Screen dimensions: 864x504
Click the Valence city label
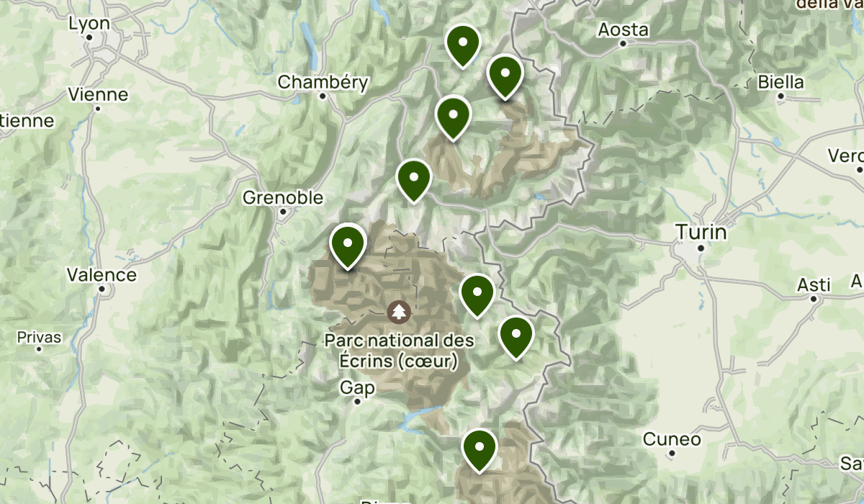pyautogui.click(x=102, y=274)
